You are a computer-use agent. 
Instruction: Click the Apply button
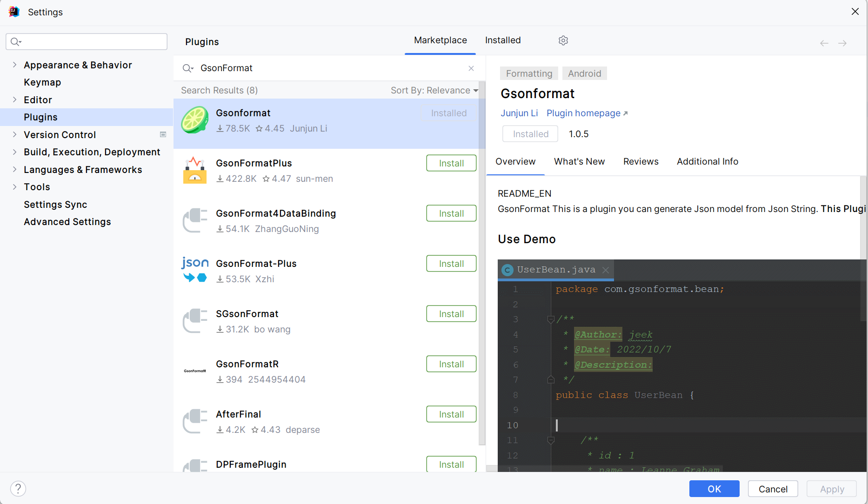pos(832,489)
